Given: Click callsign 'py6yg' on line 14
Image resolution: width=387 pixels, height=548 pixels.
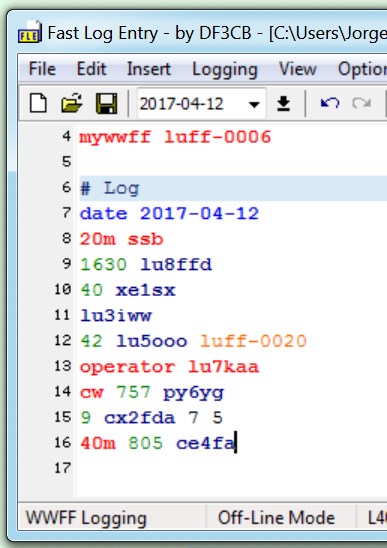Looking at the screenshot, I should tap(193, 393).
